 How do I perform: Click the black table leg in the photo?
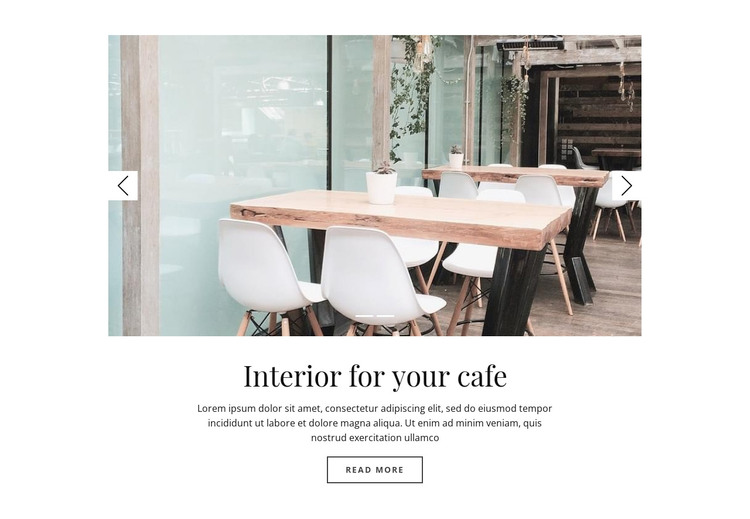(514, 289)
